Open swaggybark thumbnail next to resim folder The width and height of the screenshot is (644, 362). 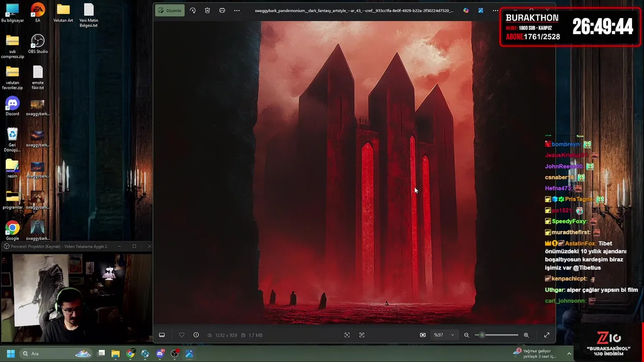tap(38, 169)
